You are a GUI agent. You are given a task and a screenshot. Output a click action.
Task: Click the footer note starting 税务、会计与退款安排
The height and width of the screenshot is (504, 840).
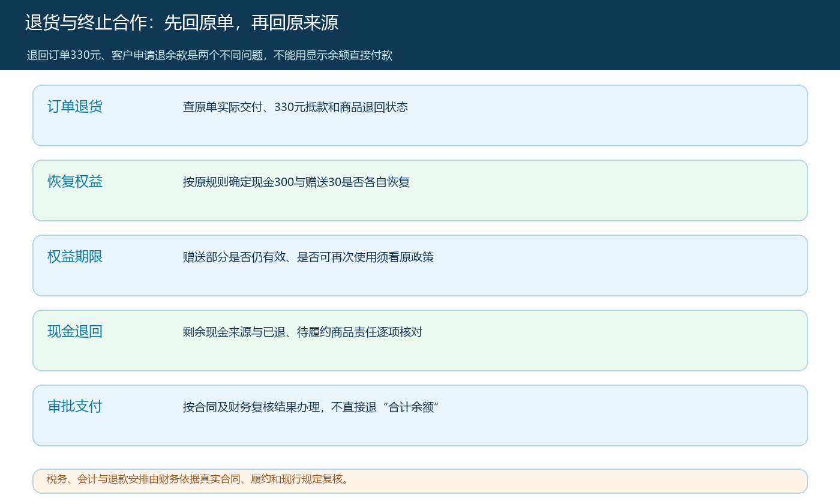pos(198,479)
